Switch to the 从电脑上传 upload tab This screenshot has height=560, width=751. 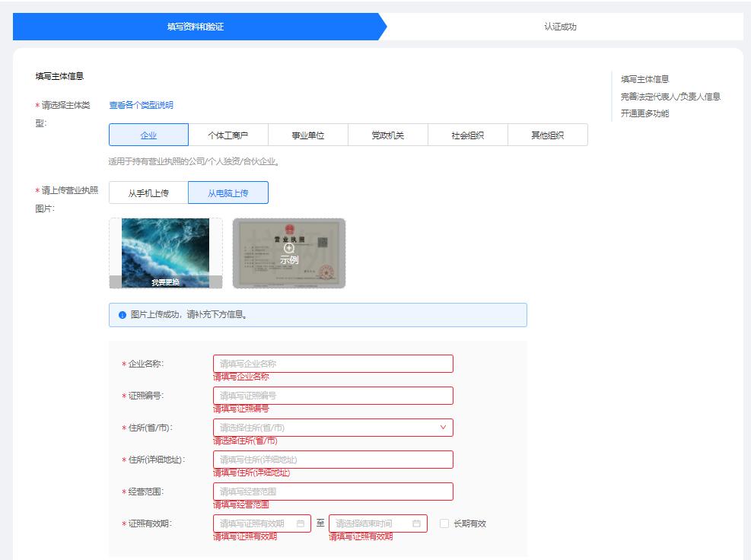[230, 192]
